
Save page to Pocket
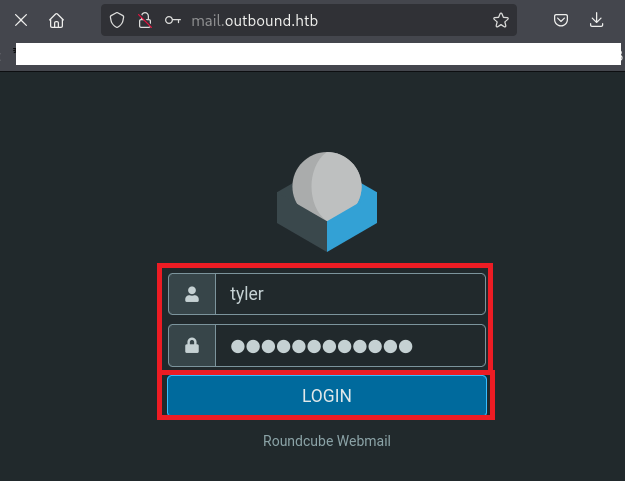(562, 20)
